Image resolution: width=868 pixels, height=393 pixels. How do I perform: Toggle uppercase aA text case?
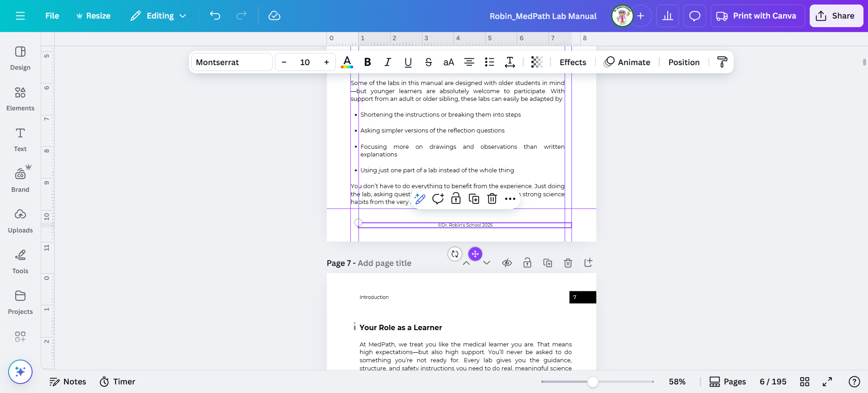point(448,62)
